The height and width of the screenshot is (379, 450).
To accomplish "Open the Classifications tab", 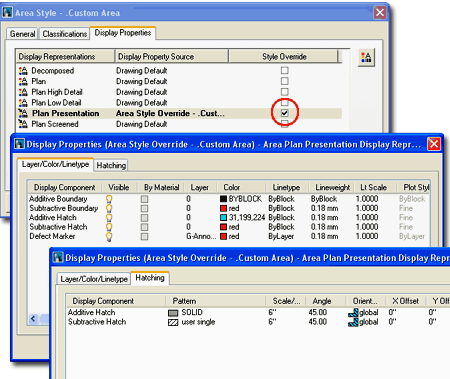I will coord(65,34).
